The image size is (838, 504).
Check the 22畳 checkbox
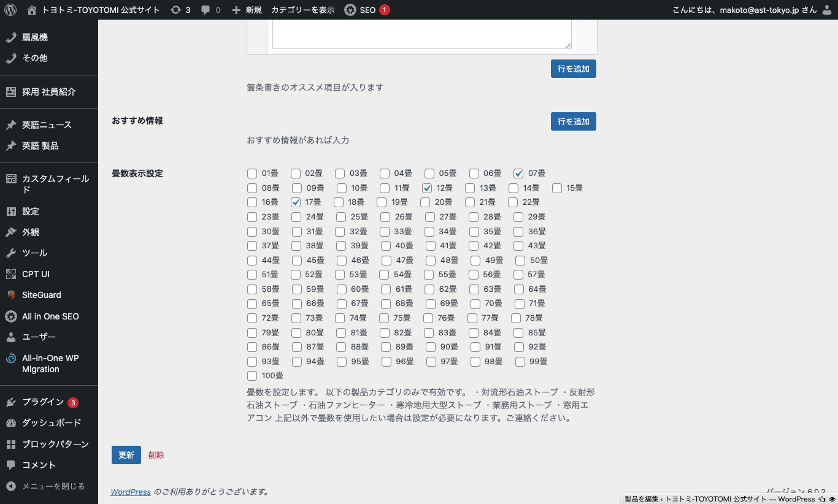[513, 202]
